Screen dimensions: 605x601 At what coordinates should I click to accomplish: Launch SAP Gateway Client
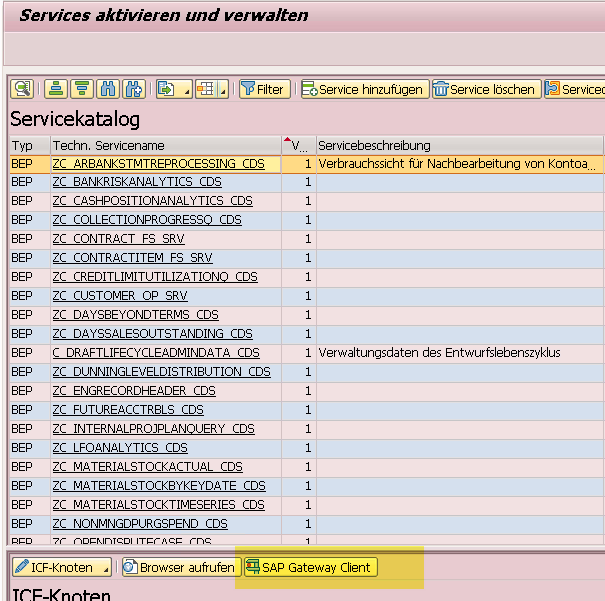pyautogui.click(x=311, y=567)
